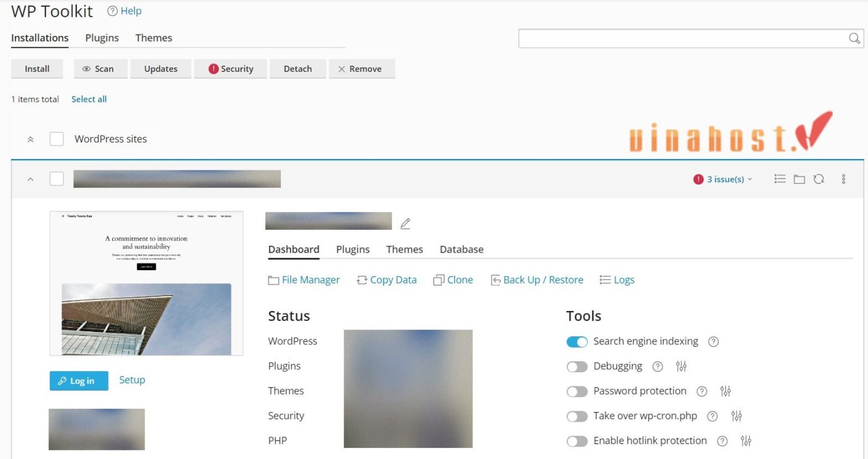
Task: Open wp-cron.php settings sliders icon
Action: coord(737,416)
